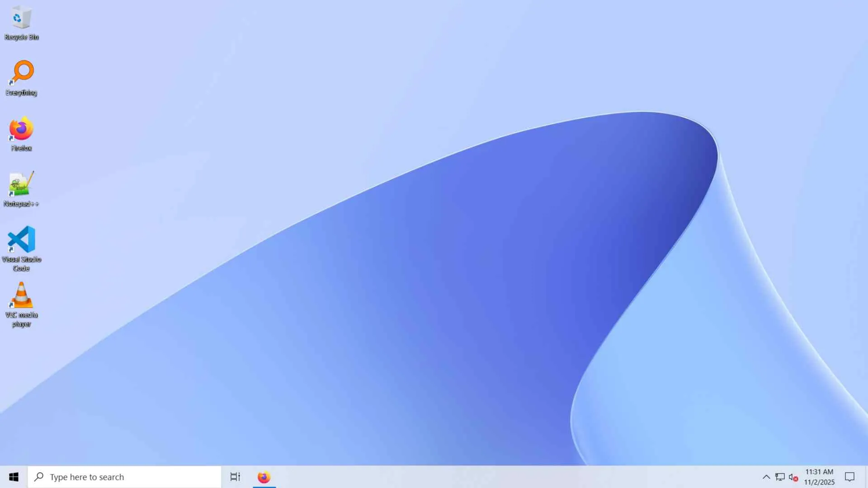
Task: Open the Windows Start menu
Action: click(x=14, y=477)
